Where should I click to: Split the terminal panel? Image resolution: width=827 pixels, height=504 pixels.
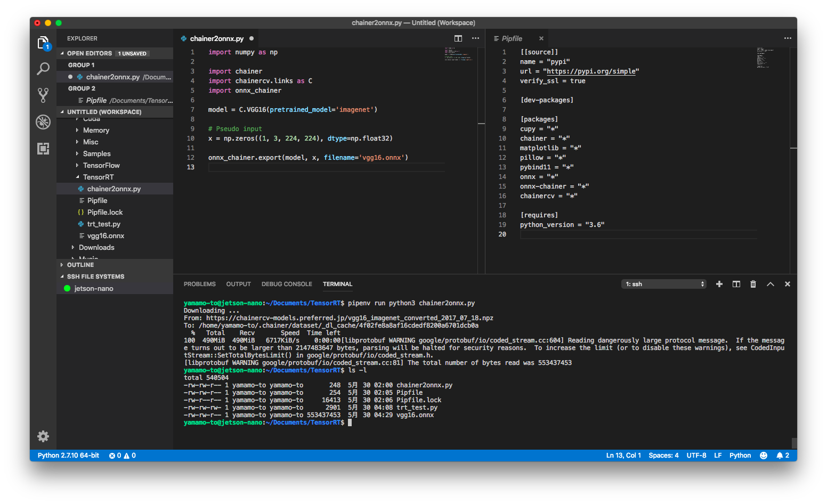point(736,284)
